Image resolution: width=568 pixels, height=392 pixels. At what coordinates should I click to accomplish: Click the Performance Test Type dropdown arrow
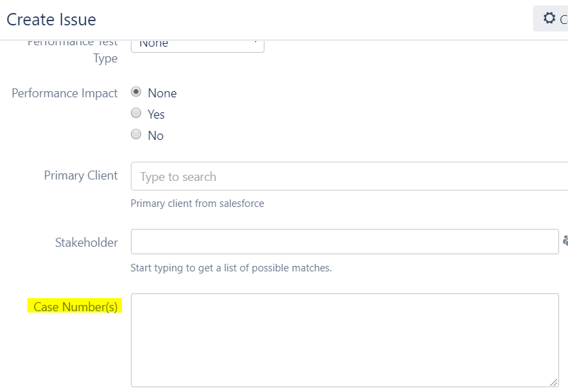point(256,42)
